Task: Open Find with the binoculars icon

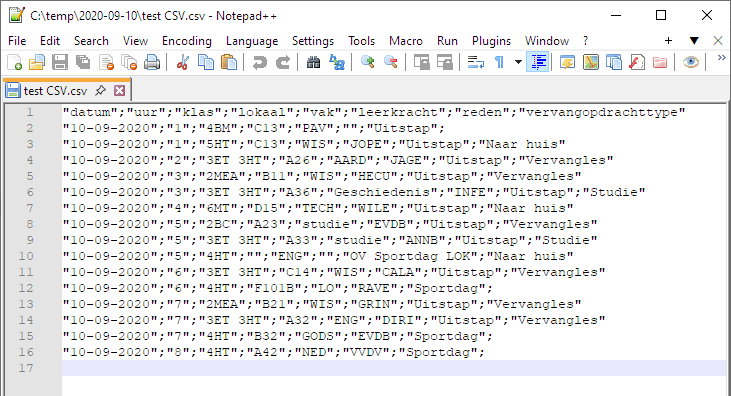Action: [313, 62]
